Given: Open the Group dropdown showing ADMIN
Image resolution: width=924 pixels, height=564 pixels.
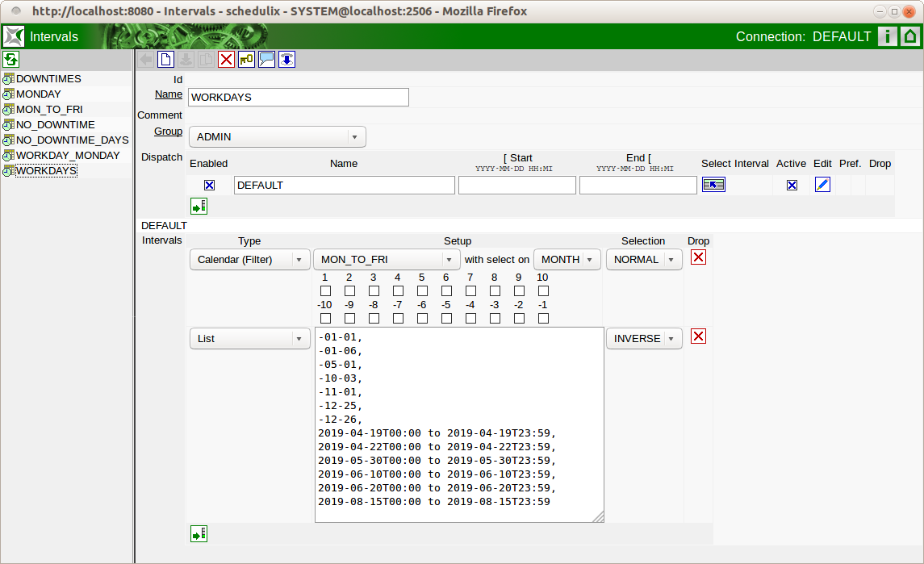Looking at the screenshot, I should (277, 137).
